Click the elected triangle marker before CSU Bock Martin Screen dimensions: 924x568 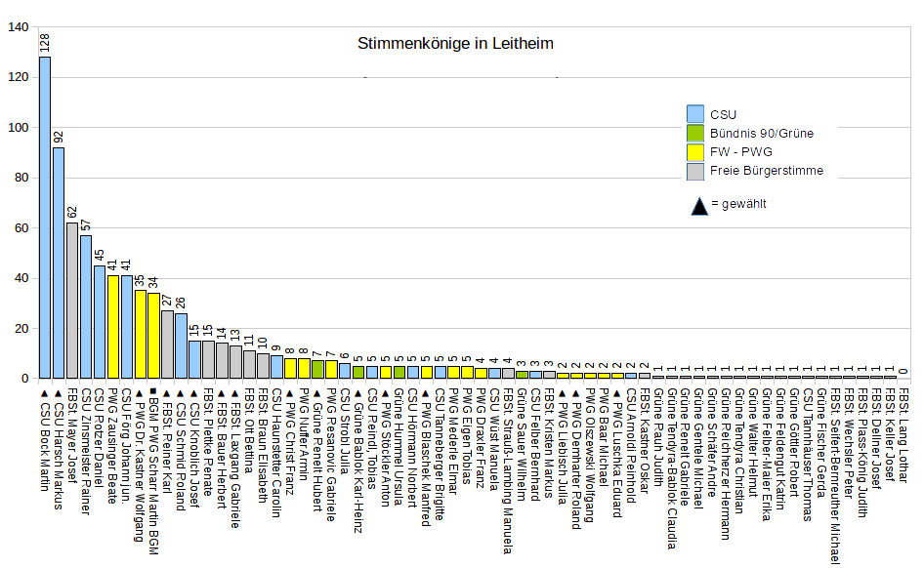(44, 391)
